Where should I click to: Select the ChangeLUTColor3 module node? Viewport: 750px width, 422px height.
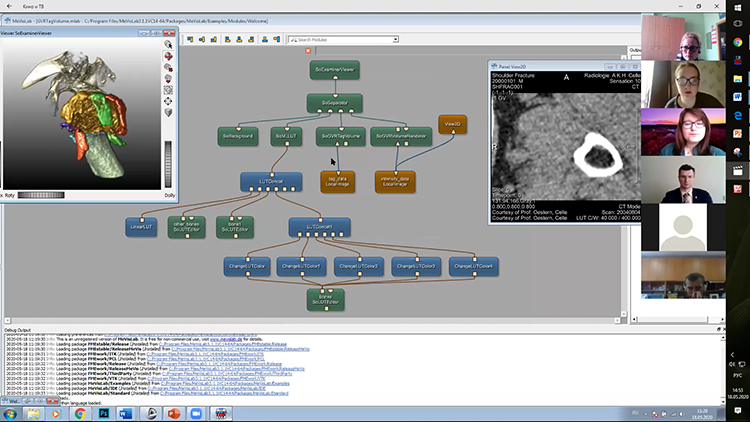point(416,267)
